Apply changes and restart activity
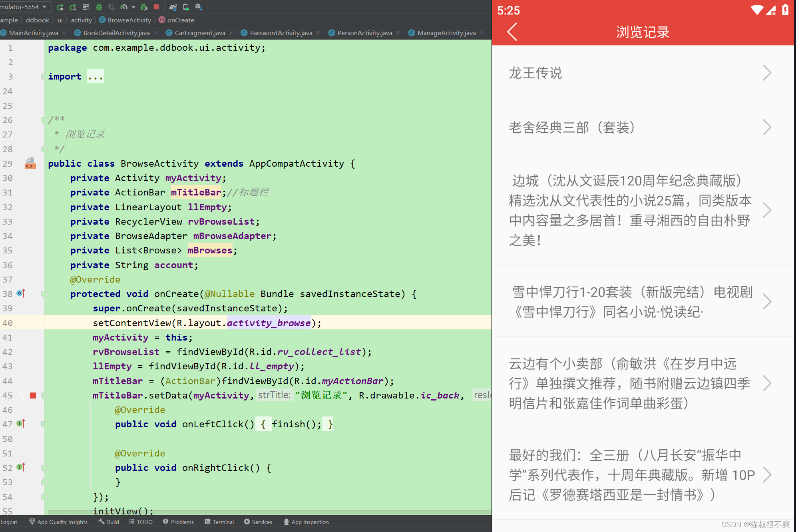 (73, 7)
